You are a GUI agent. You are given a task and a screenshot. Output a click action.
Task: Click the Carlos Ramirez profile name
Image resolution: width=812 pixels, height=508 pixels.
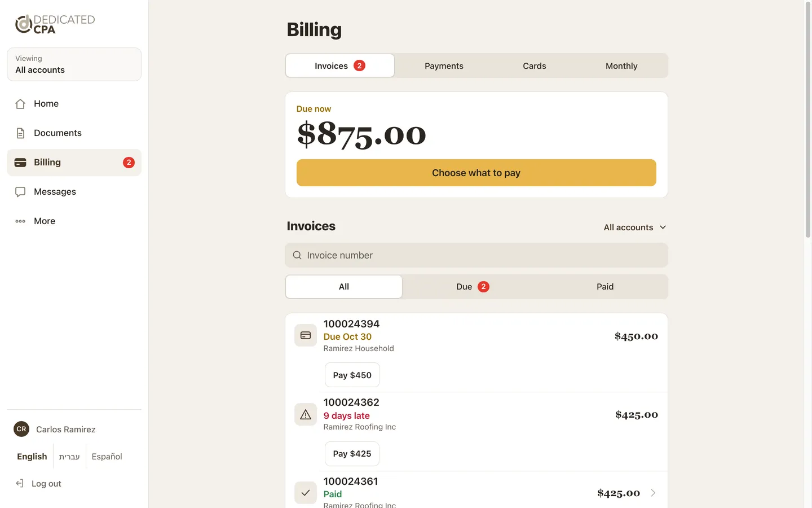(66, 429)
